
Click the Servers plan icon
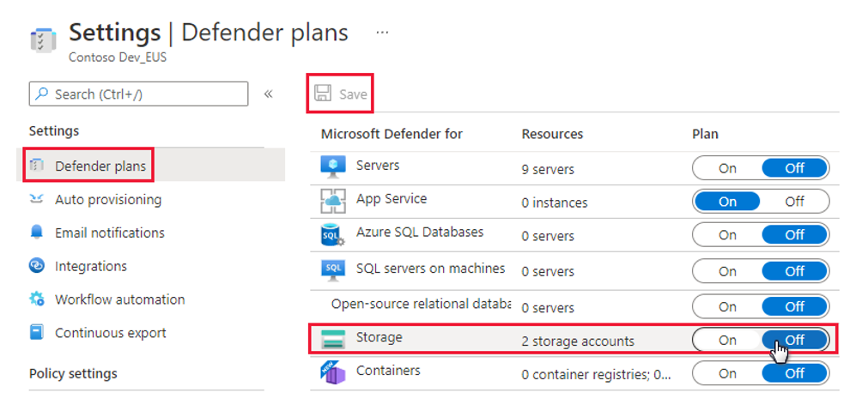333,167
